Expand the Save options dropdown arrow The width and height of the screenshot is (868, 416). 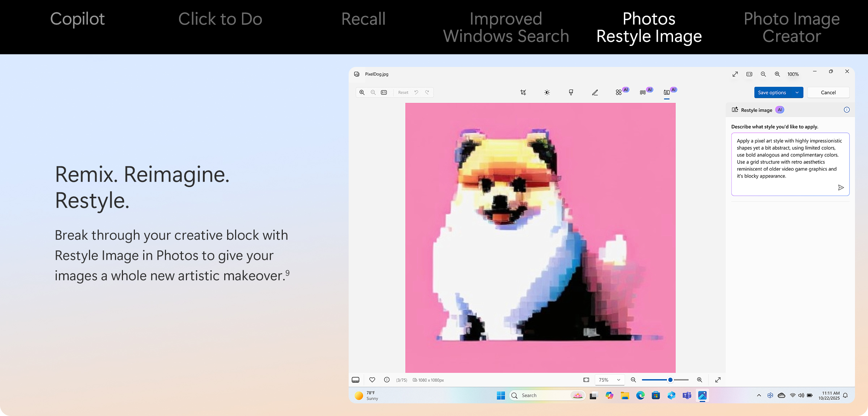pyautogui.click(x=797, y=93)
